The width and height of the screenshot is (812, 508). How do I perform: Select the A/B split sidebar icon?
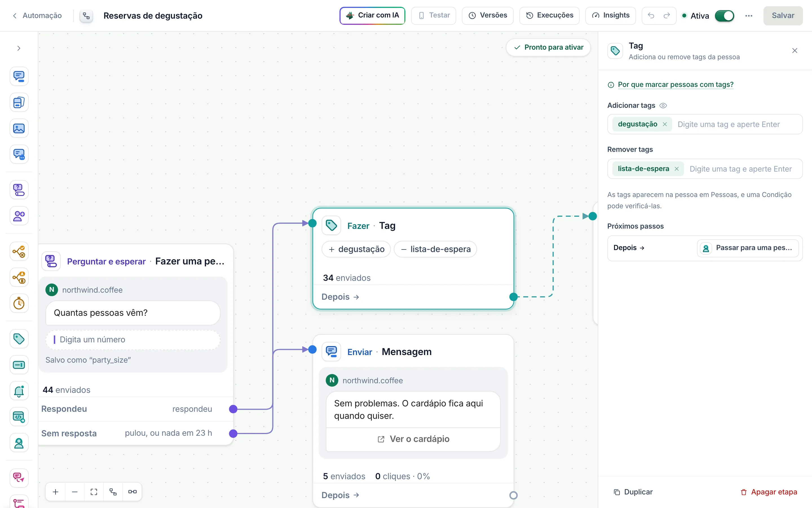(19, 277)
